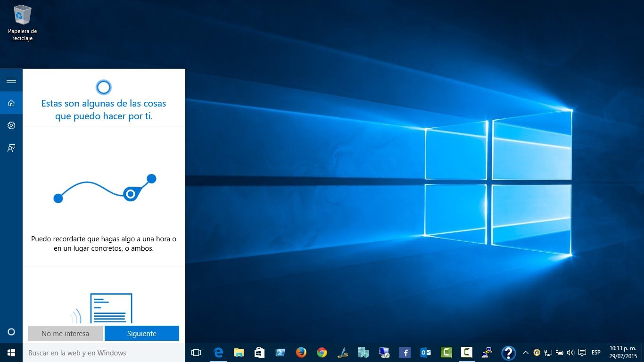
Task: Open the buildings taskbar icon
Action: (x=363, y=353)
